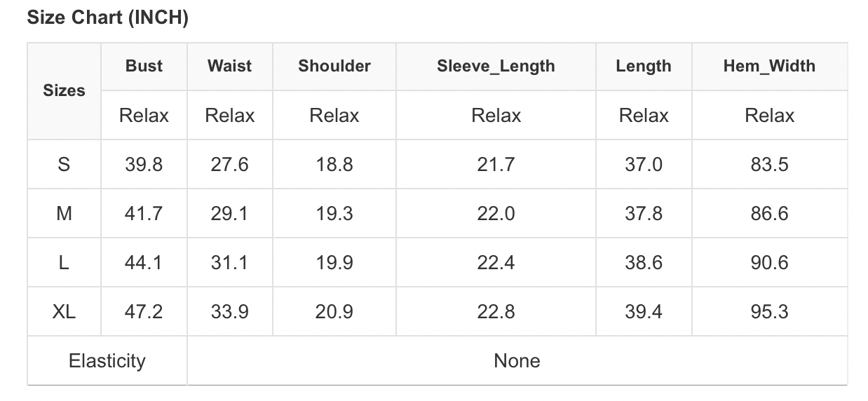868x401 pixels.
Task: Click the "Size Chart (INCH)" heading
Action: tap(107, 18)
